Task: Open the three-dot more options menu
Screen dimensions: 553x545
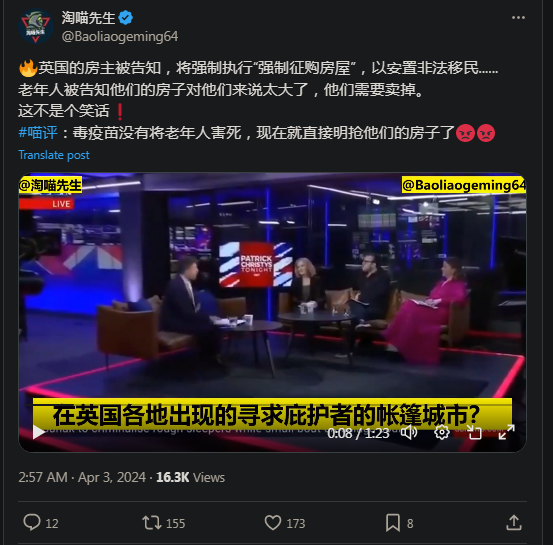Action: (x=518, y=18)
